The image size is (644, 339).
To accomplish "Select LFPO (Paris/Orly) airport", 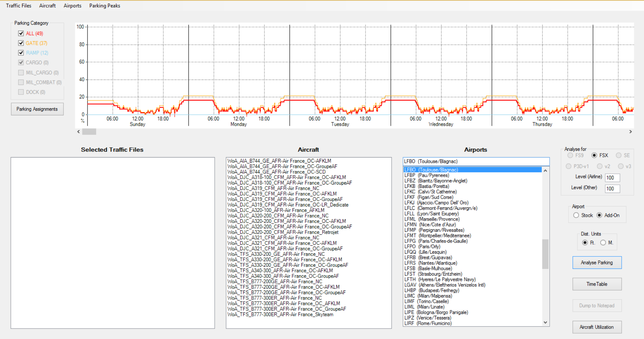I will 472,247.
